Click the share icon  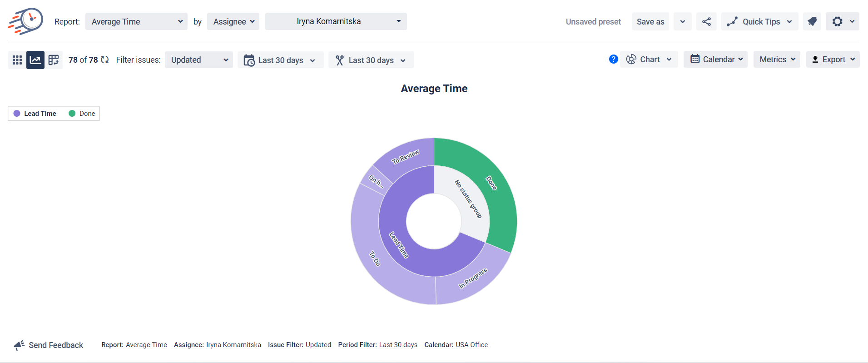706,21
